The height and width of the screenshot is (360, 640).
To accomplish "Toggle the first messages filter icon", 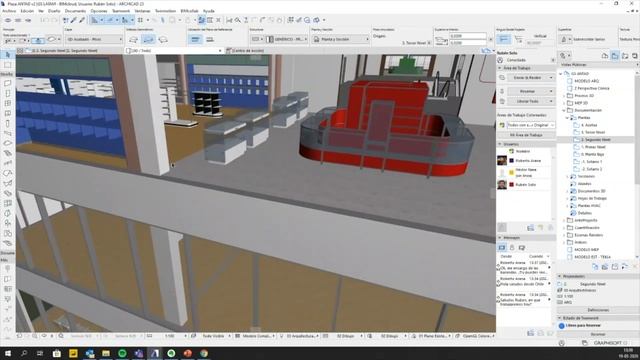I will click(502, 247).
